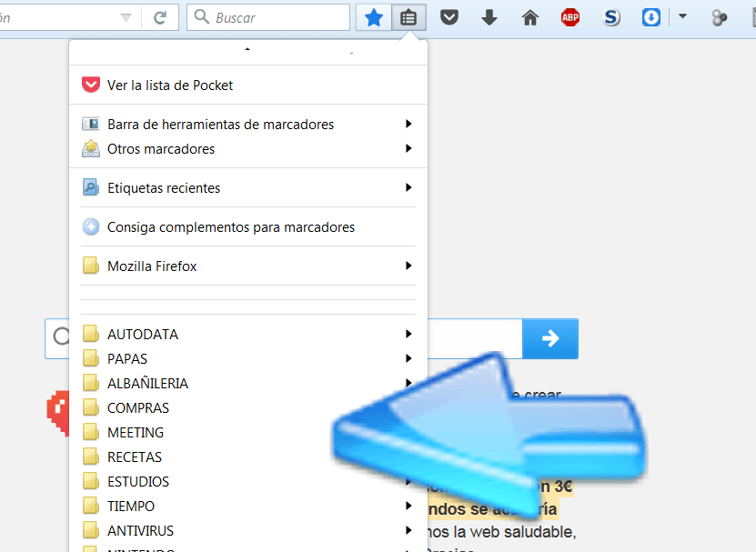The image size is (756, 552).
Task: Open Ver la lista de Pocket
Action: click(x=248, y=85)
